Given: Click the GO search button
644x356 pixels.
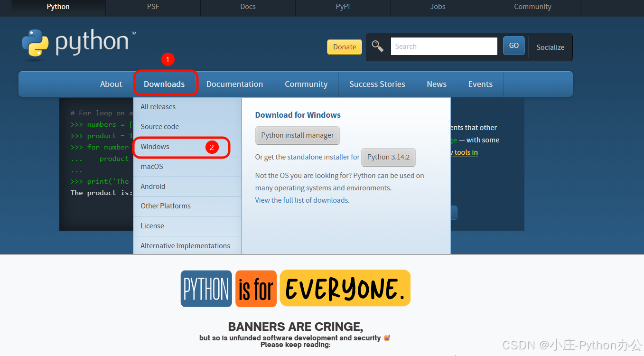Looking at the screenshot, I should pos(514,46).
